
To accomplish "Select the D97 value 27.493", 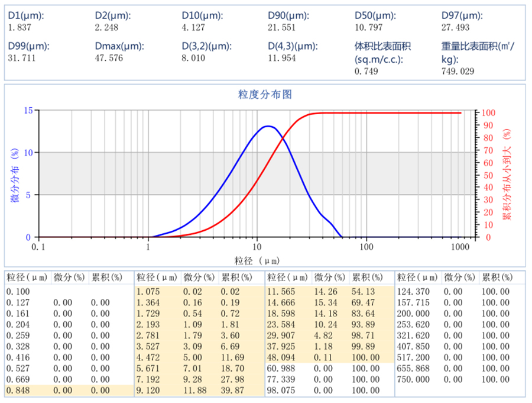I will [x=455, y=27].
